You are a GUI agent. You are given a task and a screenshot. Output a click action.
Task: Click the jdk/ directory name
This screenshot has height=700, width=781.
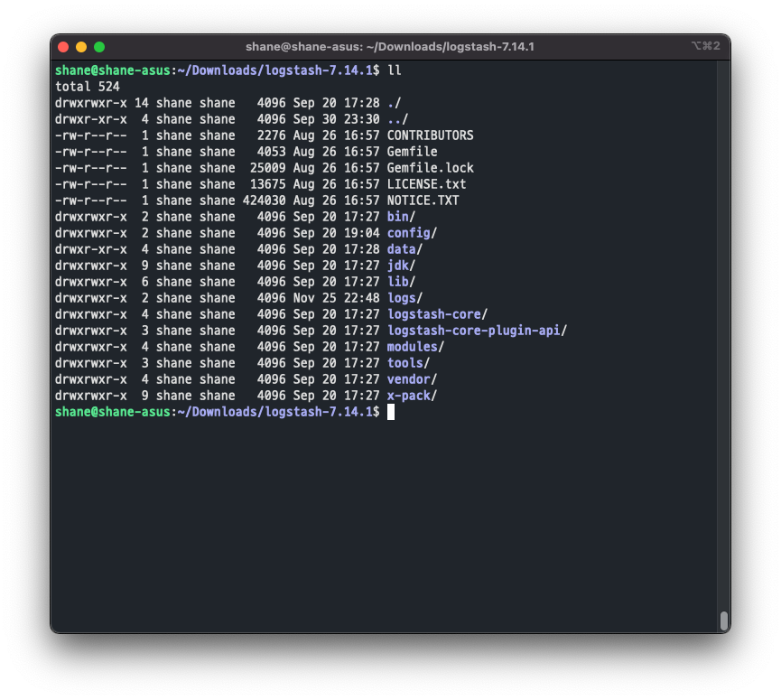402,266
